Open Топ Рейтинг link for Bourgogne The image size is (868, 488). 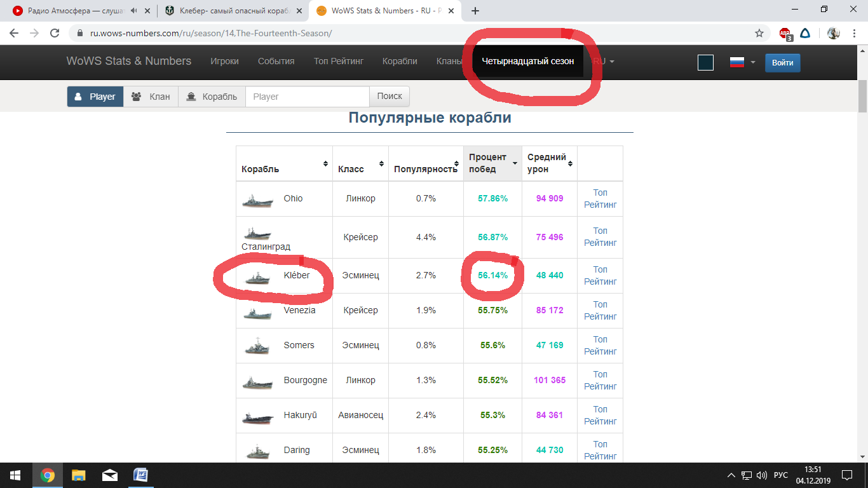(x=600, y=381)
